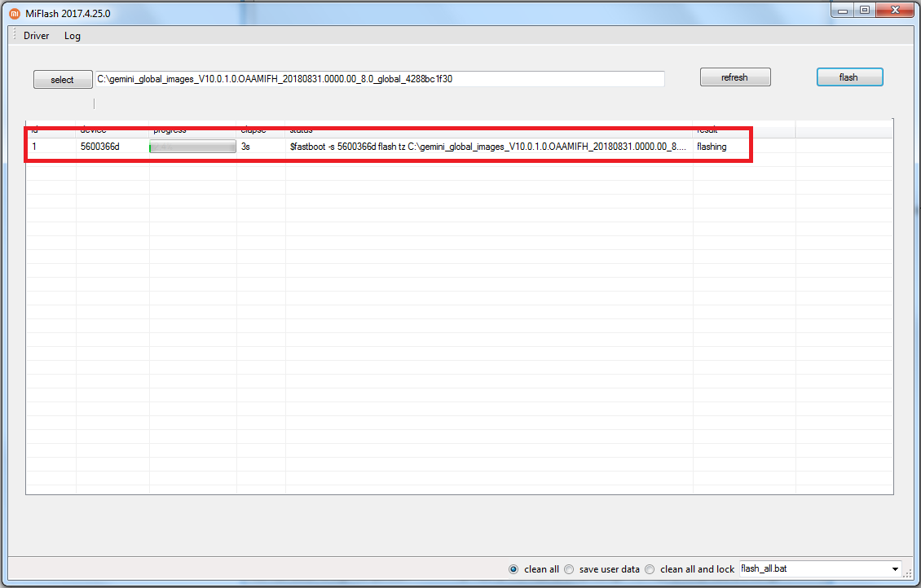
Task: Maximize the MiFlash window
Action: (865, 10)
